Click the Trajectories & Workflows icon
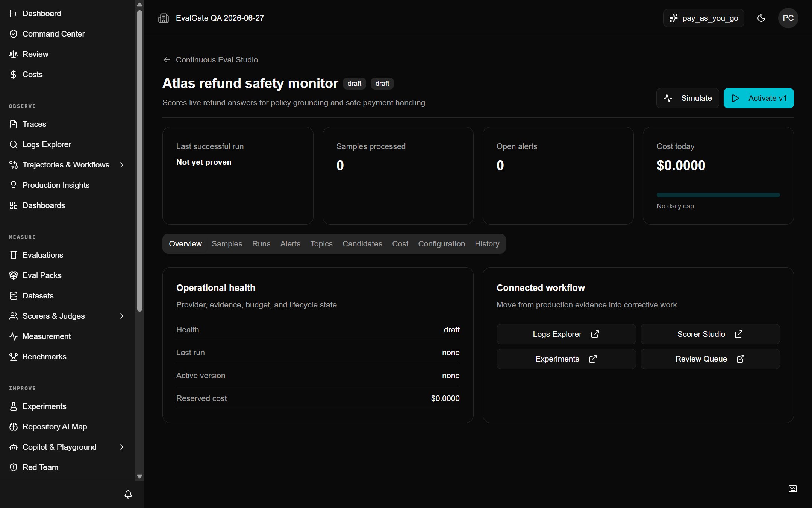The height and width of the screenshot is (508, 812). coord(14,165)
